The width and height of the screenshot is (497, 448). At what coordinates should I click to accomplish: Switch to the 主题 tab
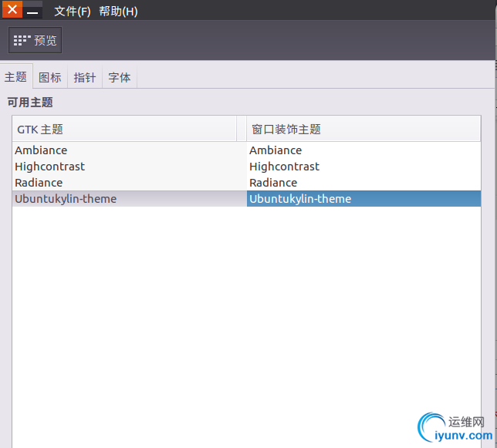[16, 76]
